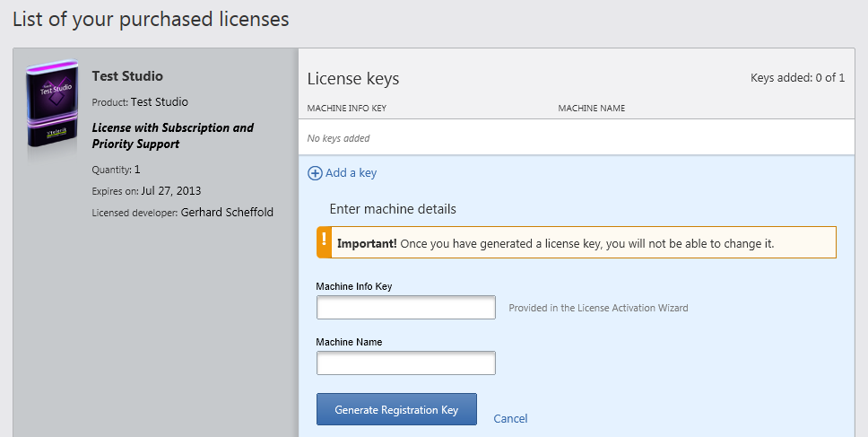868x437 pixels.
Task: Select the No keys added row
Action: click(x=339, y=138)
